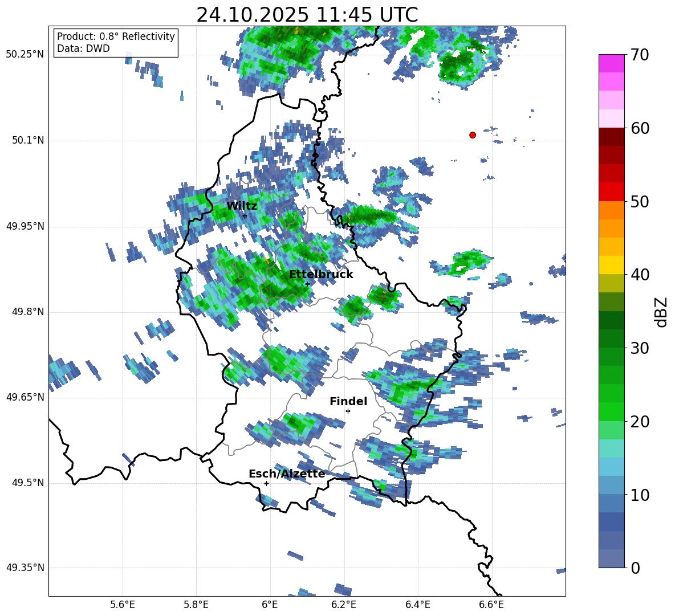Click the 6.2°E longitude label
675x616 pixels.
[344, 605]
